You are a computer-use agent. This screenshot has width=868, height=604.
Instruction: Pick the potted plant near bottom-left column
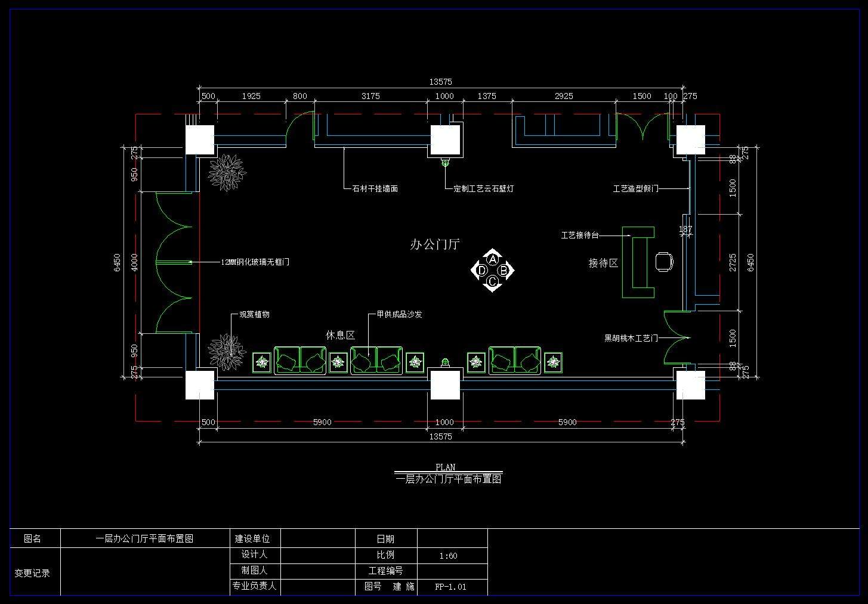(227, 352)
